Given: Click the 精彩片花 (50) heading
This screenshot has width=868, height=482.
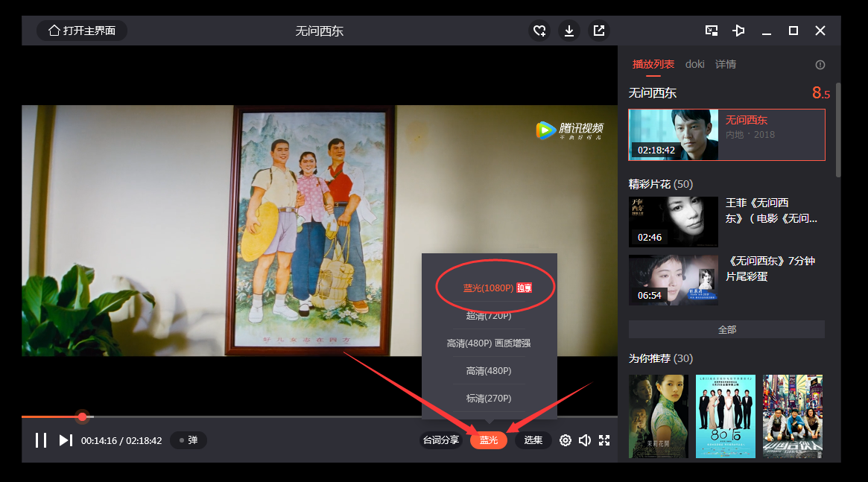Looking at the screenshot, I should [660, 184].
